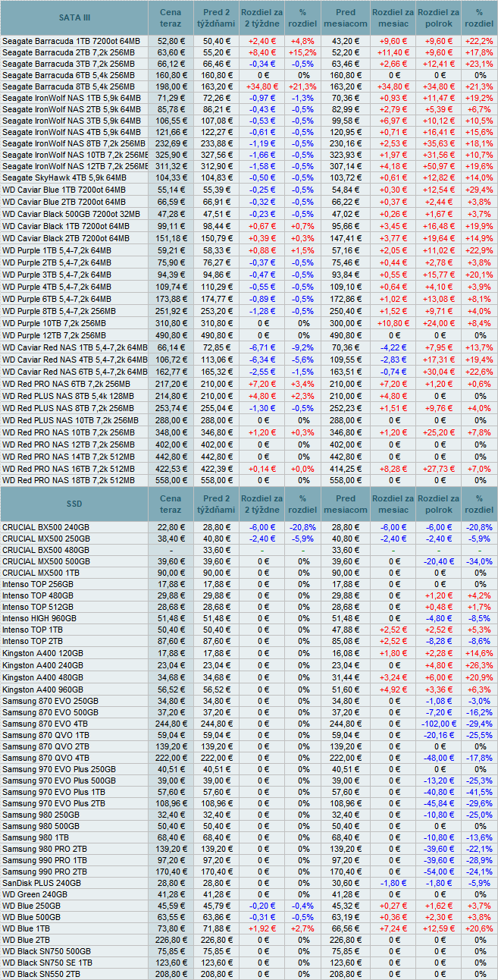The height and width of the screenshot is (980, 498).
Task: Select WD Black SN750 500GB row
Action: tap(249, 951)
